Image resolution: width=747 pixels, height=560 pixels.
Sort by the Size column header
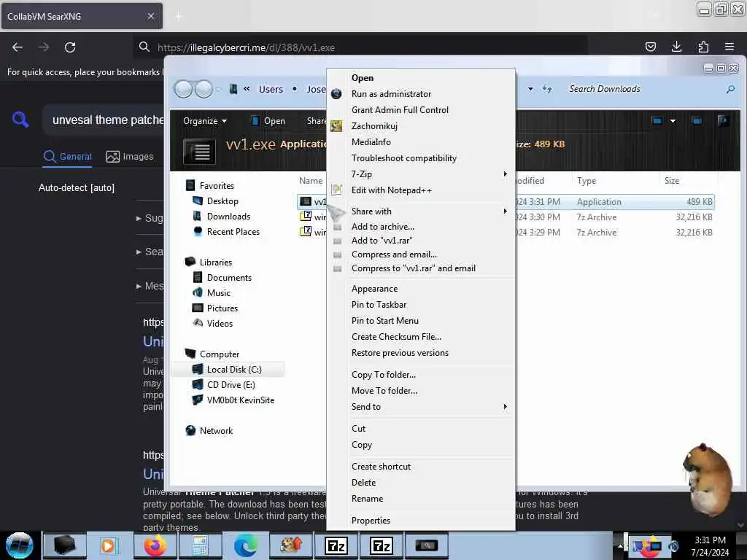(672, 181)
